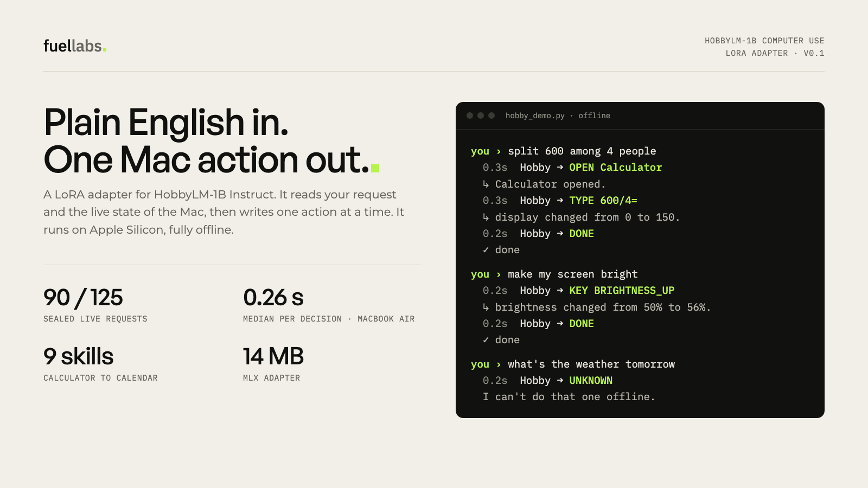Click the third terminal window dot
The height and width of the screenshot is (488, 868).
tap(492, 115)
